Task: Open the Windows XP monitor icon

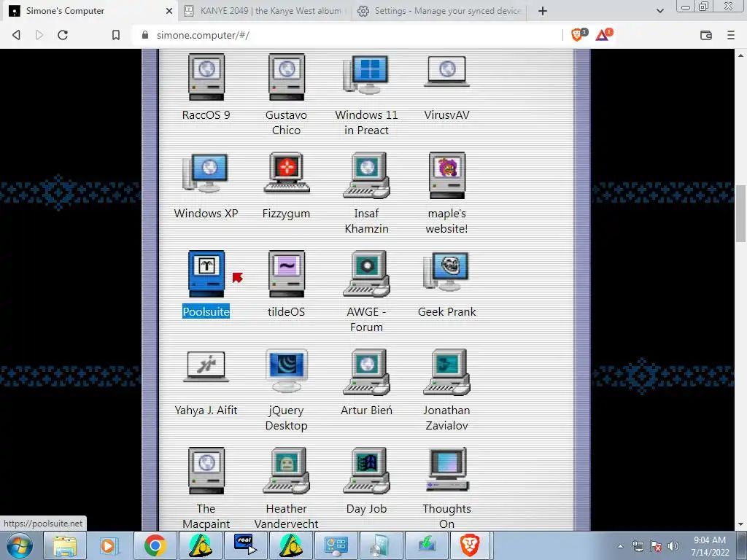Action: tap(206, 174)
